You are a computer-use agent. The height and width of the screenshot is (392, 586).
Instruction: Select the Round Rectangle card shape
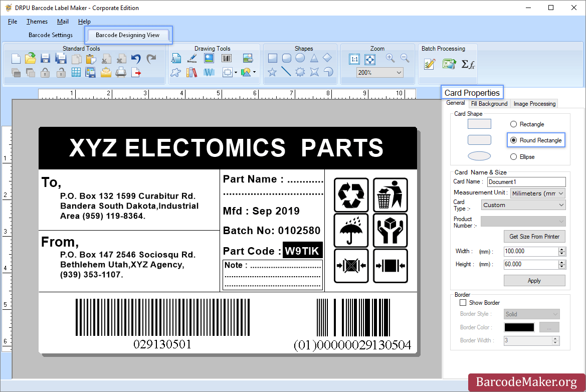(x=536, y=140)
